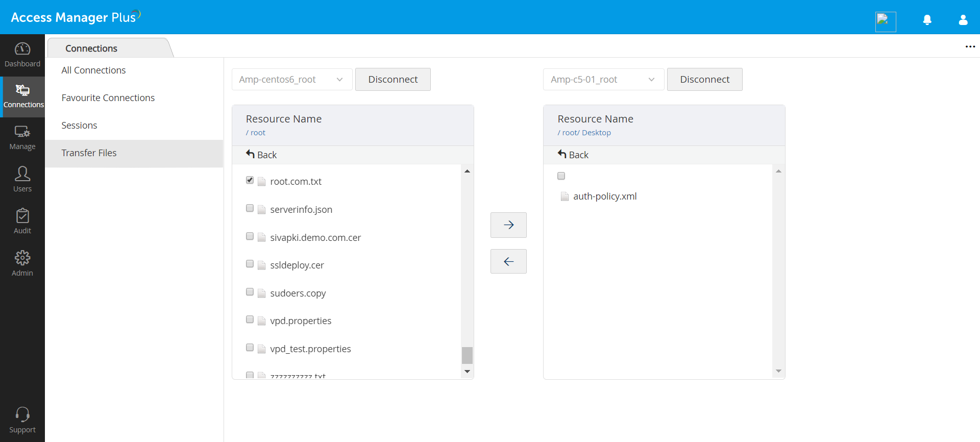Check the serverinfo.json checkbox

pyautogui.click(x=250, y=208)
